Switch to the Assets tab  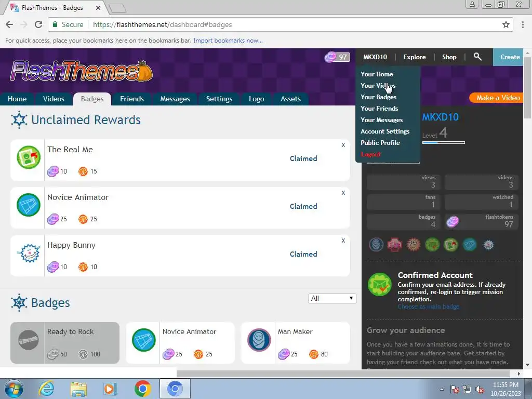(x=290, y=99)
